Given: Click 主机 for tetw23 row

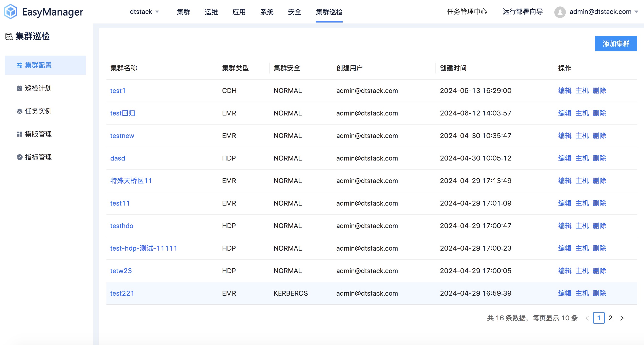Looking at the screenshot, I should pyautogui.click(x=582, y=270).
